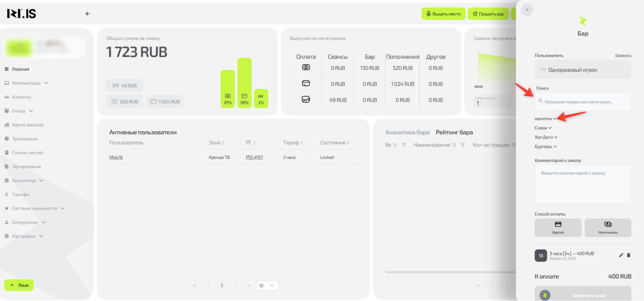Sort active users by Зона column
Screen dimensions: 644x301
(x=216, y=142)
